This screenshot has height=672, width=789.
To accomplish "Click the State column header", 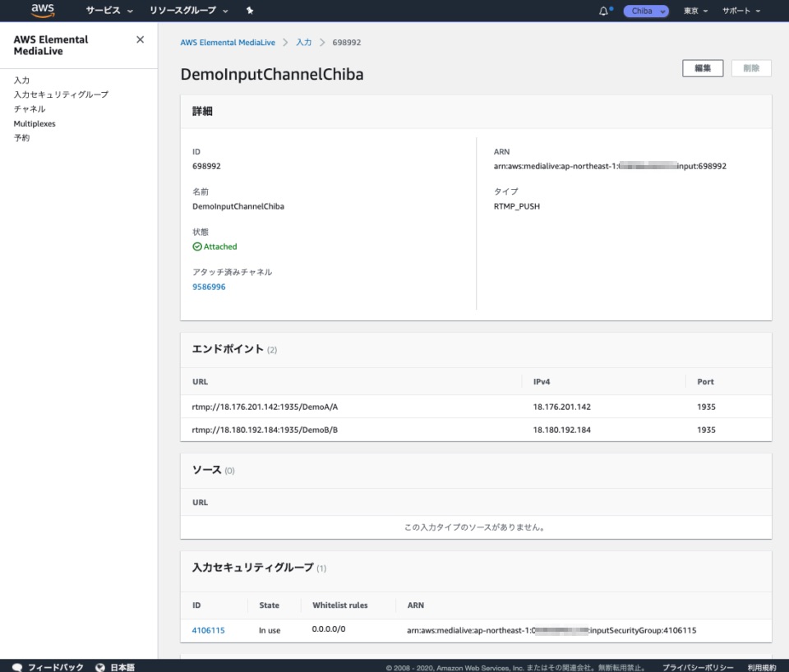I will tap(270, 605).
